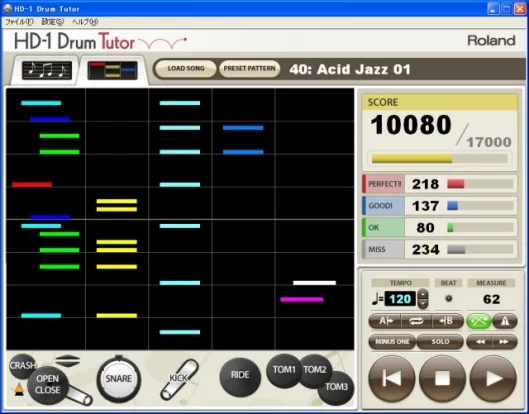Set loop start point A
Image resolution: width=529 pixels, height=414 pixels.
coord(385,321)
